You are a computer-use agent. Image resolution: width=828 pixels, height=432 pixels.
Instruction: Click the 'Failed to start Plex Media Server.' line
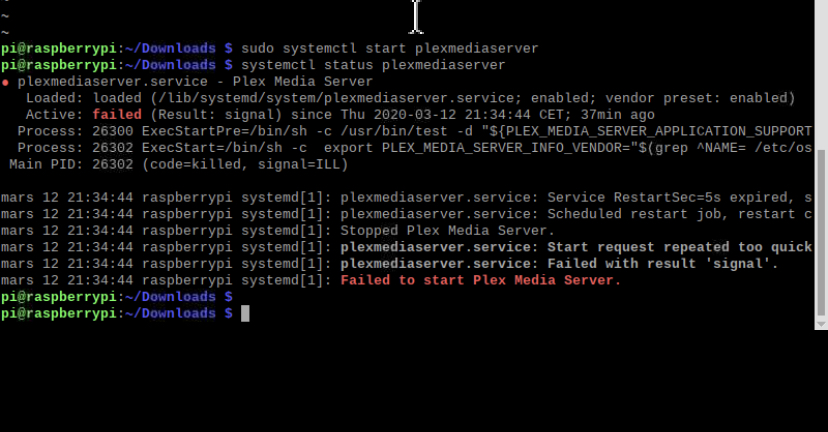481,281
